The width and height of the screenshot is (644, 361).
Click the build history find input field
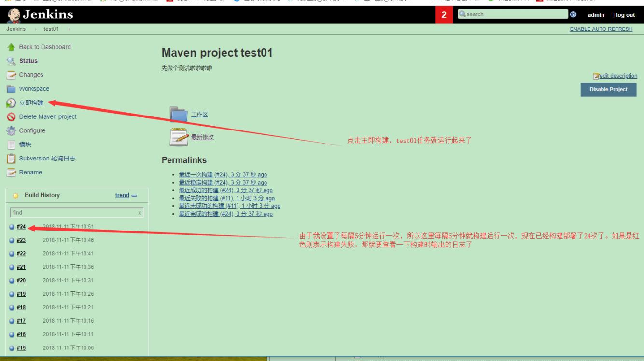coord(73,213)
